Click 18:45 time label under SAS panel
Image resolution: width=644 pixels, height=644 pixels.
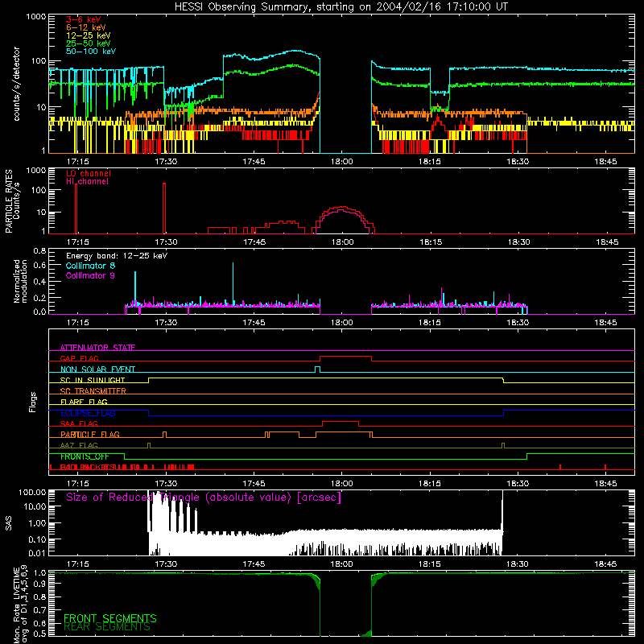coord(605,564)
